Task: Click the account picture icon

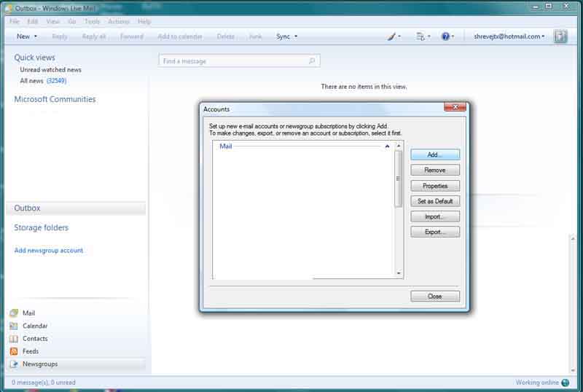Action: click(560, 36)
